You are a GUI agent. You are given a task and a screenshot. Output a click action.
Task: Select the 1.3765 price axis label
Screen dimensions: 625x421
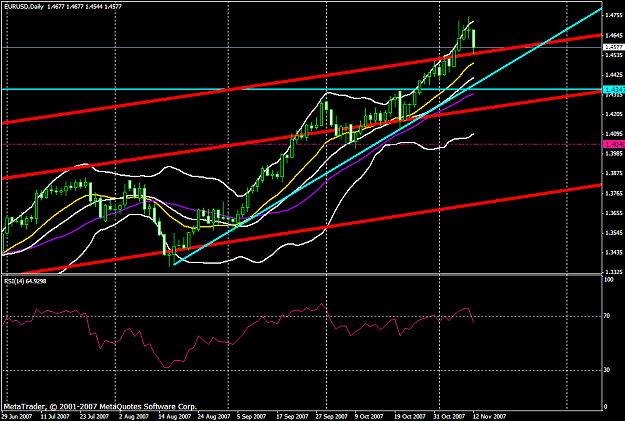click(614, 193)
